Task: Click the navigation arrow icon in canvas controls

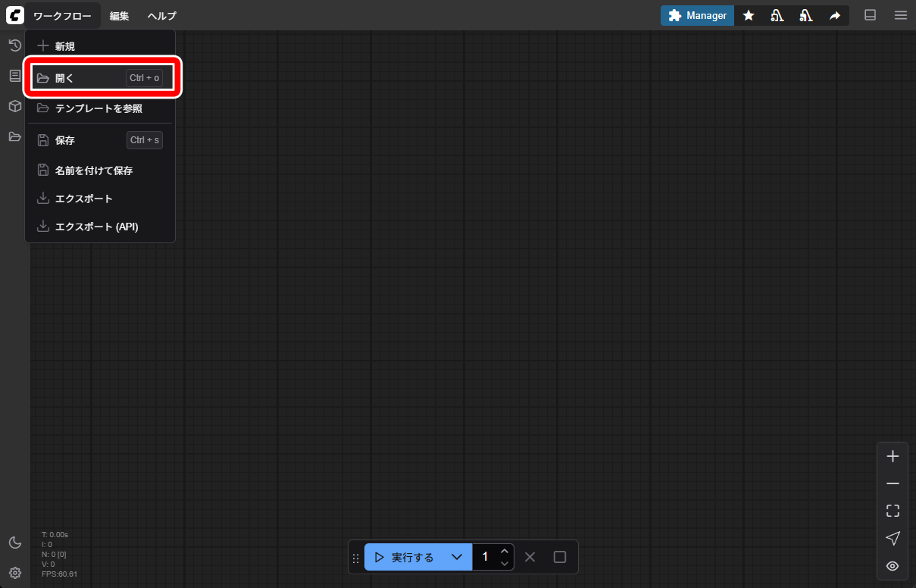Action: [893, 538]
